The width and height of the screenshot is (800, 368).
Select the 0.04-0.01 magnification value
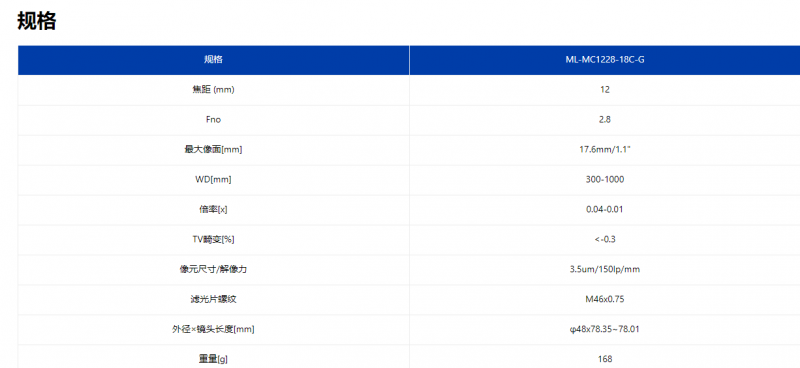click(605, 209)
